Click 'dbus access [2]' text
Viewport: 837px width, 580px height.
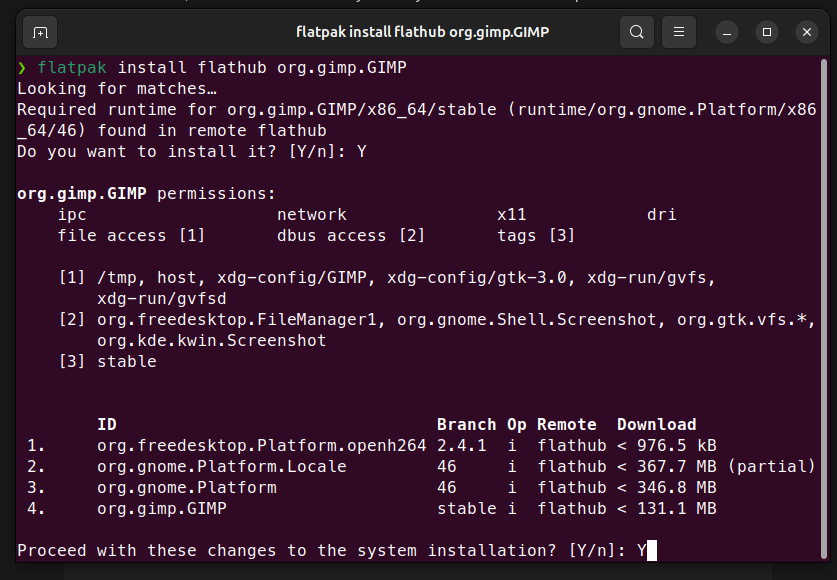(351, 236)
